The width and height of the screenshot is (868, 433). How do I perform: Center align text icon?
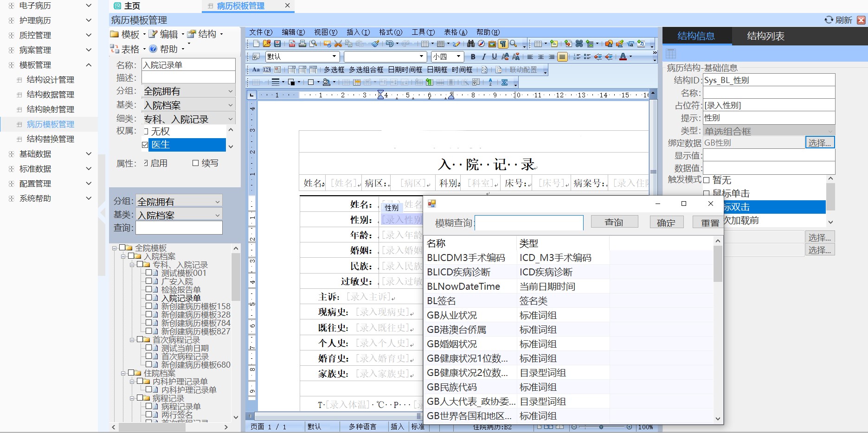[541, 57]
